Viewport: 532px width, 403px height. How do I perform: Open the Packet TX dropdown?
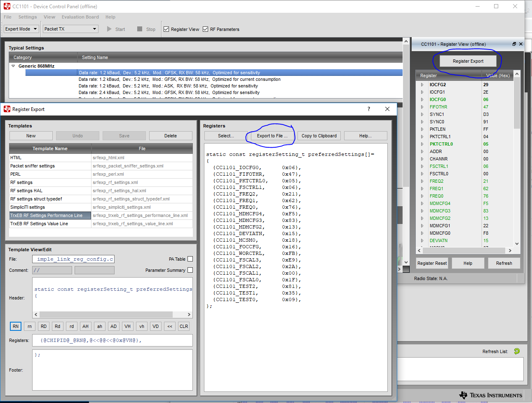[70, 29]
